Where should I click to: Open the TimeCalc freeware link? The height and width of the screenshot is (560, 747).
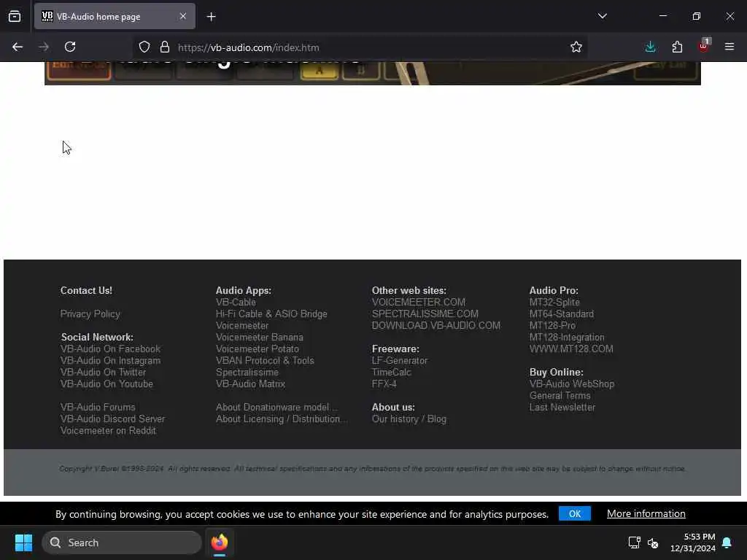pos(392,373)
